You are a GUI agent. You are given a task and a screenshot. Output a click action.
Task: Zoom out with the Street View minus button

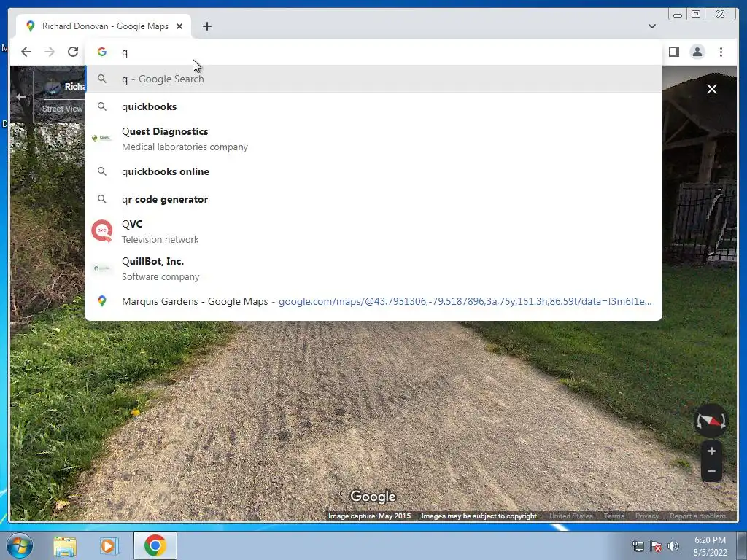point(711,472)
